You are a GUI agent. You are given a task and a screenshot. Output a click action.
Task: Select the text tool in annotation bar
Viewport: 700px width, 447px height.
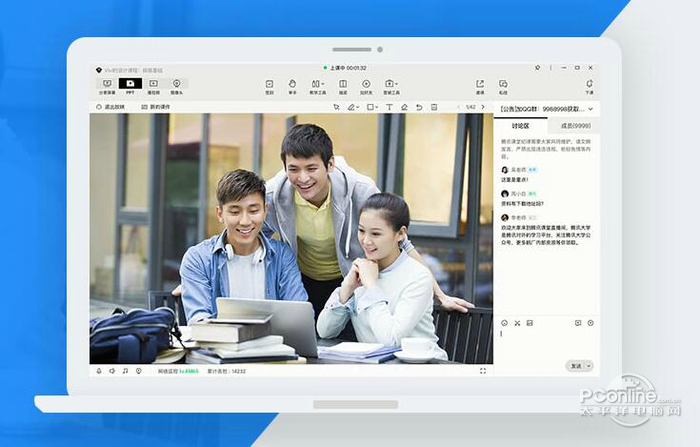tap(389, 107)
